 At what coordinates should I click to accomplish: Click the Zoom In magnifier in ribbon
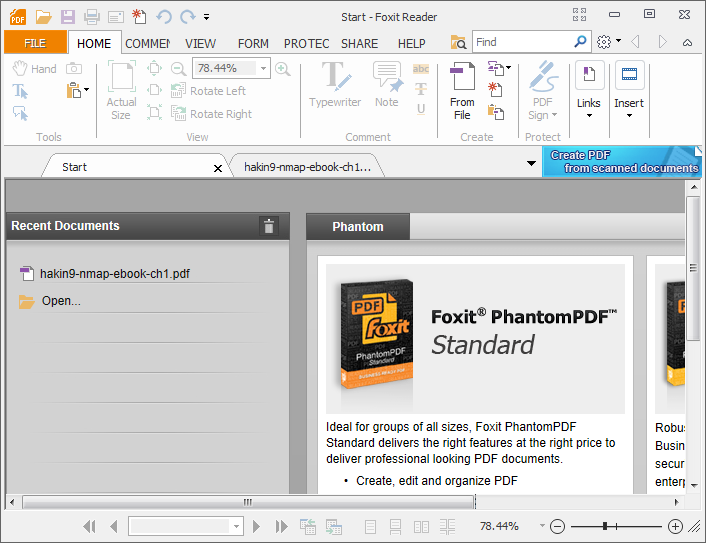(282, 68)
